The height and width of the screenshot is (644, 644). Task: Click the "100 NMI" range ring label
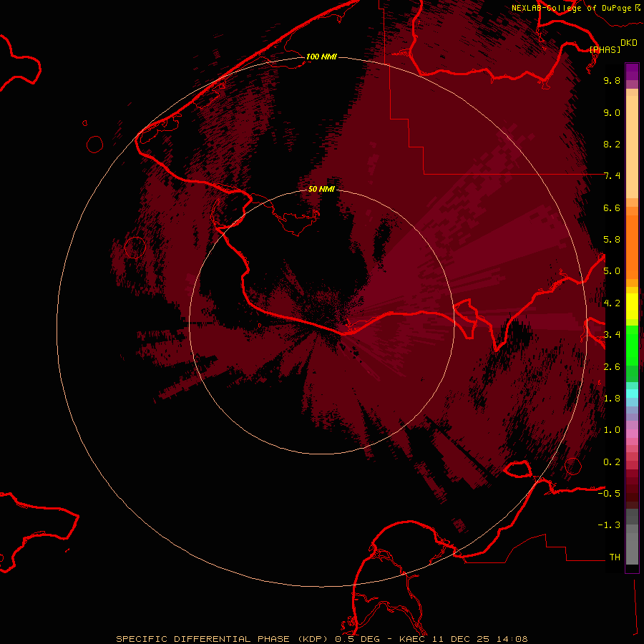tap(321, 57)
